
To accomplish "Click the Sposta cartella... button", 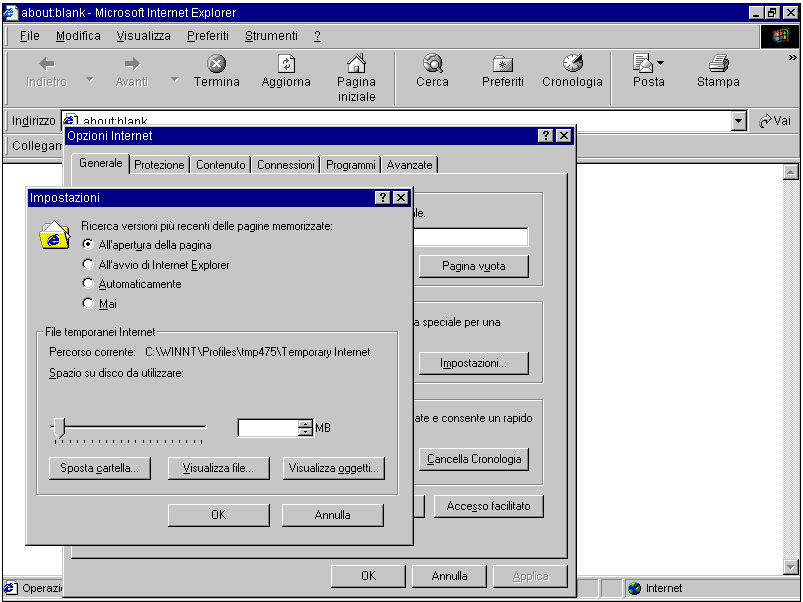I will point(100,468).
